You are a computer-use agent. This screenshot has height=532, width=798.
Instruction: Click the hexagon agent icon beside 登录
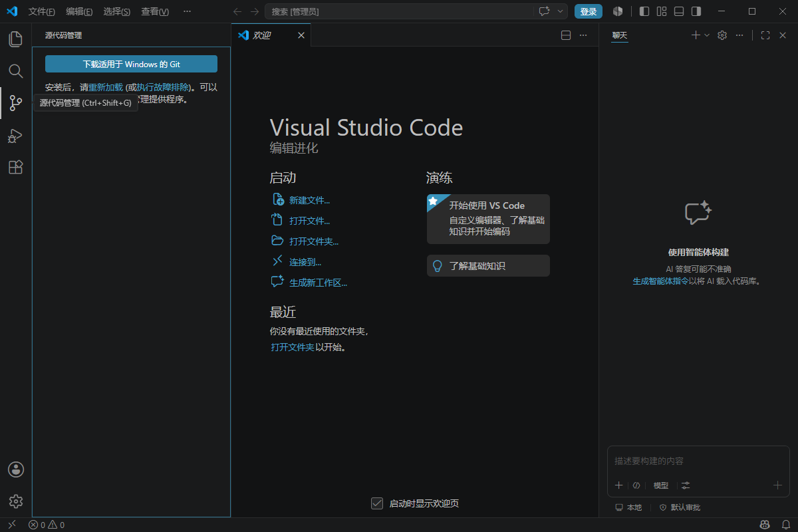(x=618, y=11)
